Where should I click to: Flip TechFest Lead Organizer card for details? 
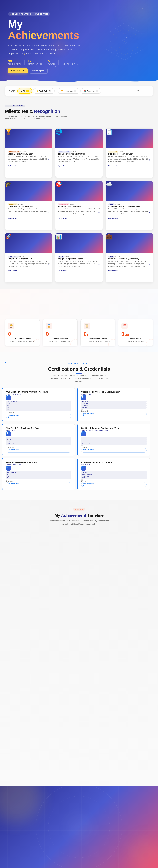(62, 218)
